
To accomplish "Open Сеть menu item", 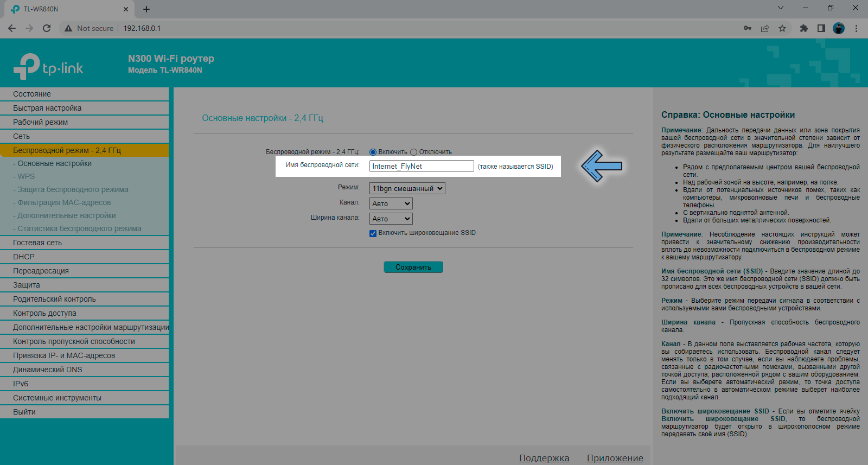I will (84, 136).
